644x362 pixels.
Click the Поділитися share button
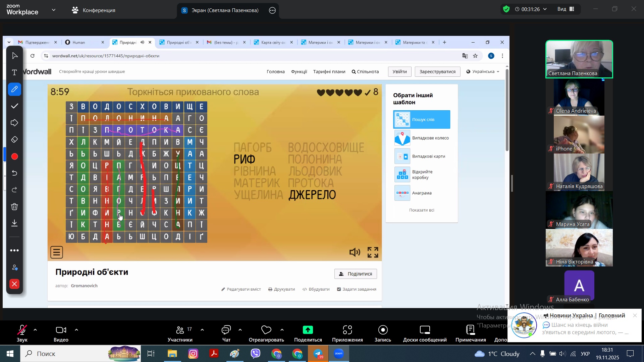(355, 274)
